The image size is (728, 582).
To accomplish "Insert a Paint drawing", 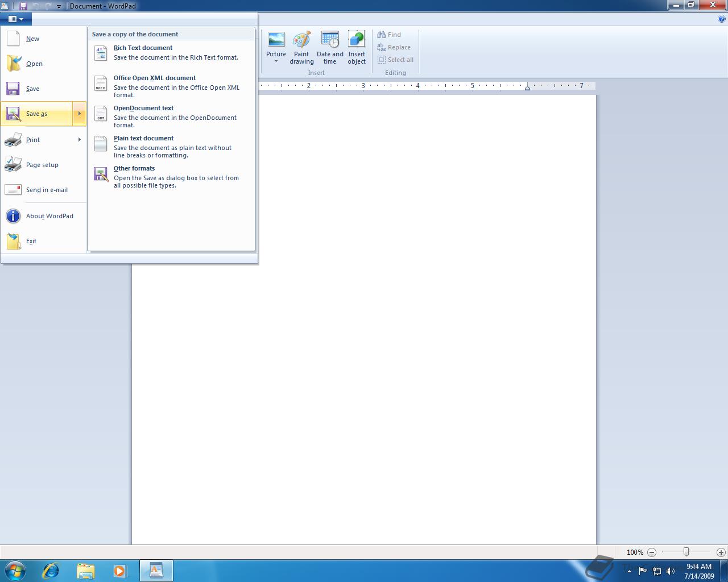I will pos(301,48).
